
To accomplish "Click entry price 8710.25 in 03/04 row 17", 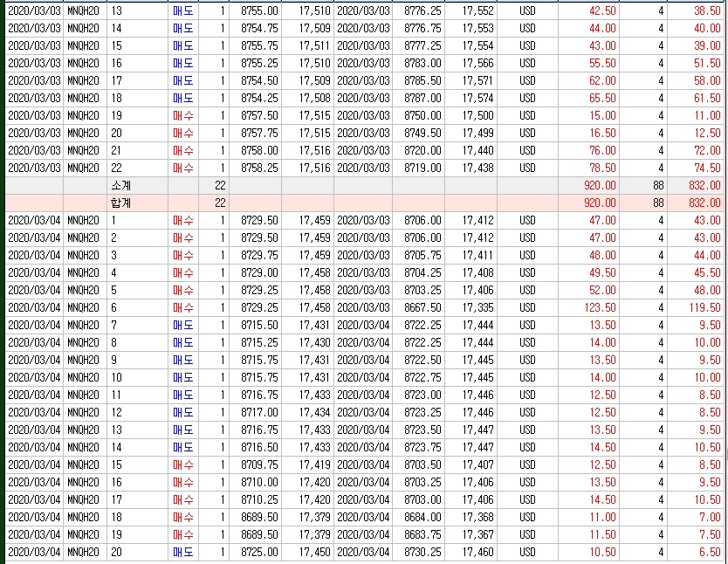I will (259, 500).
